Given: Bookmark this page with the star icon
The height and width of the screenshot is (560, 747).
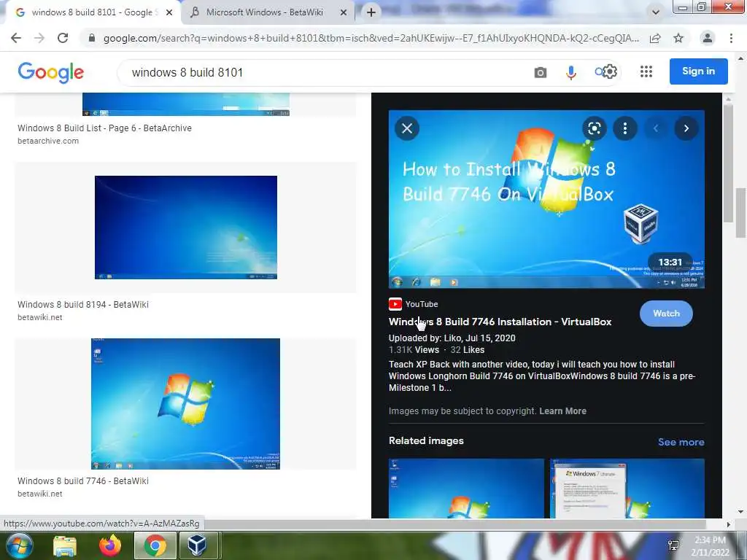Looking at the screenshot, I should coord(678,38).
